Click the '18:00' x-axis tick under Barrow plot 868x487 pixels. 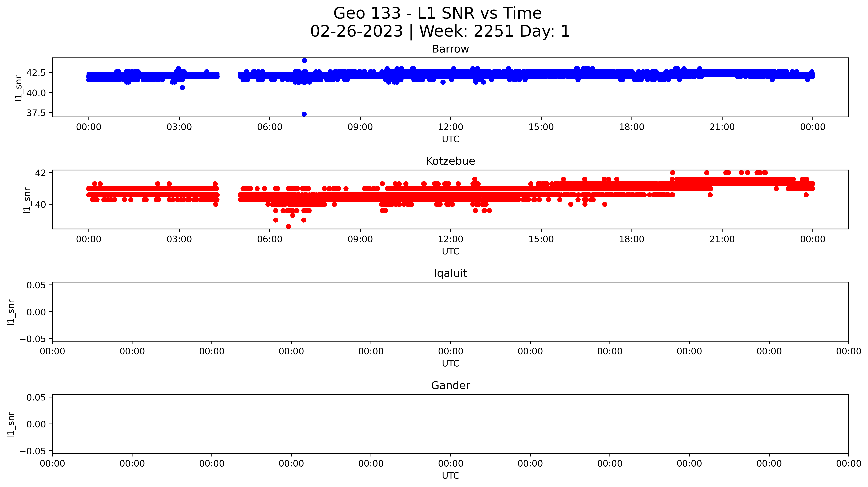[631, 127]
